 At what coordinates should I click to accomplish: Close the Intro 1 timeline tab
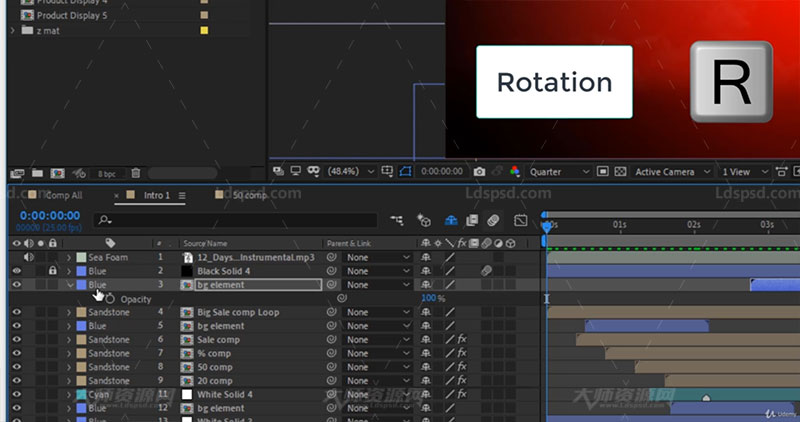(116, 195)
